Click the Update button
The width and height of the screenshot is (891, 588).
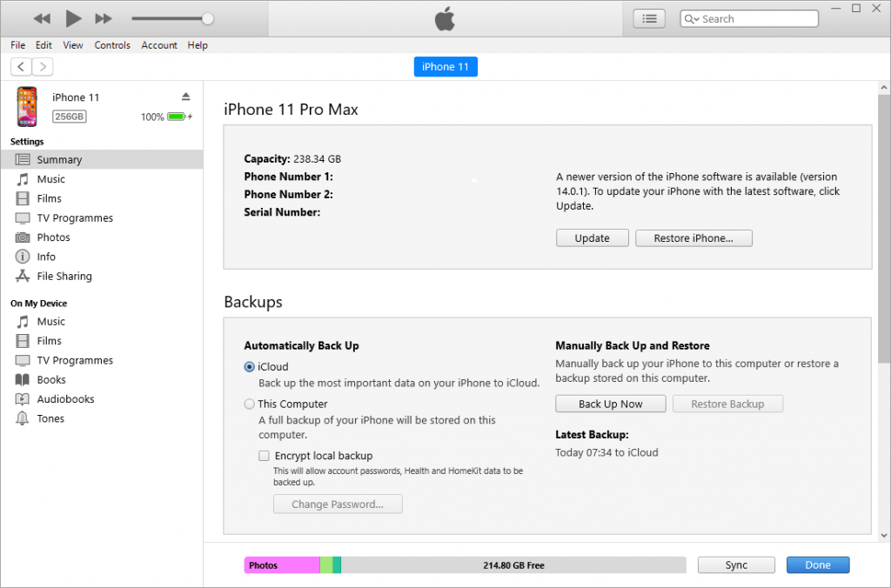point(592,238)
